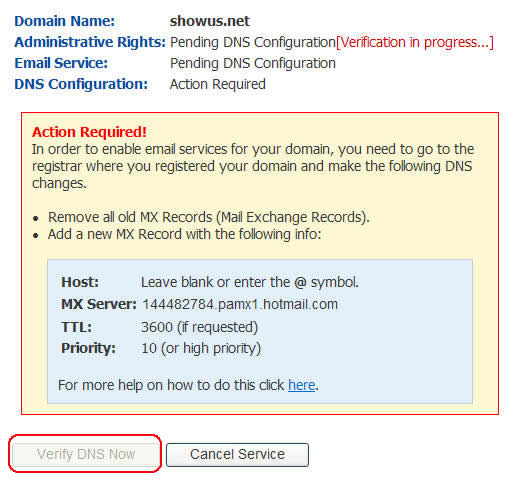Click the showus.net domain name
Viewport: 508px width, 480px height.
(x=210, y=21)
